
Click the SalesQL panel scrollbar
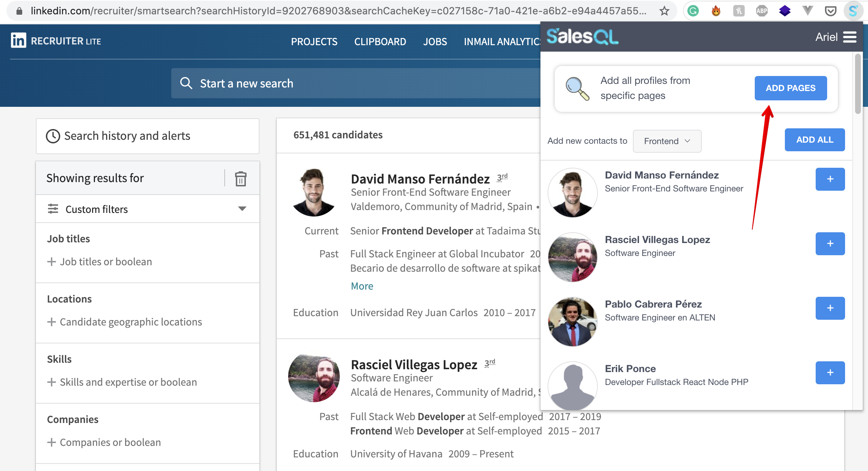(857, 84)
